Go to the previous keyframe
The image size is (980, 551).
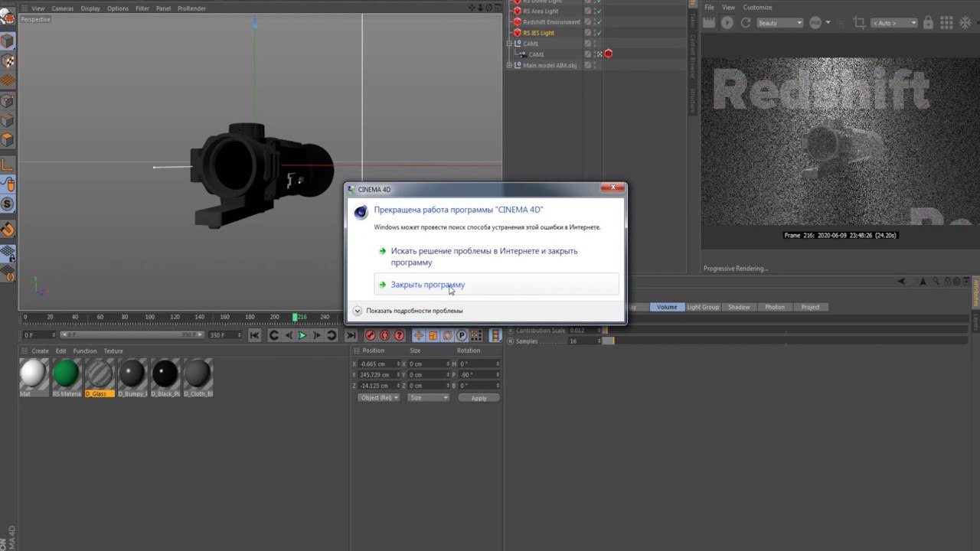274,335
